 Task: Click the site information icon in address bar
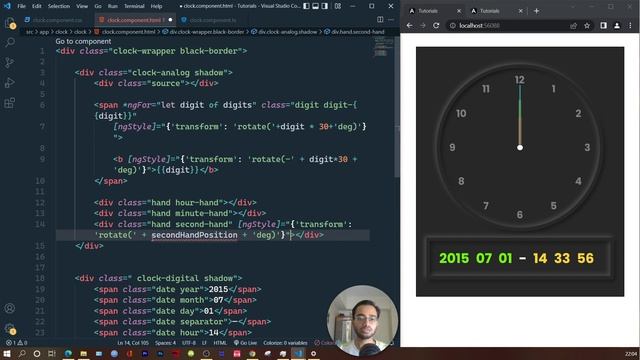452,25
